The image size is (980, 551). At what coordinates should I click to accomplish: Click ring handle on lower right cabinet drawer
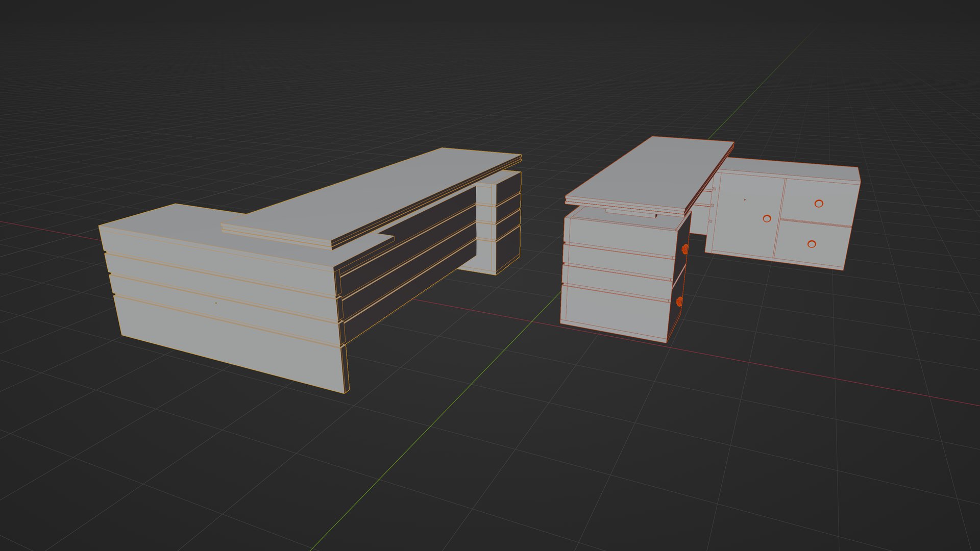(x=812, y=244)
